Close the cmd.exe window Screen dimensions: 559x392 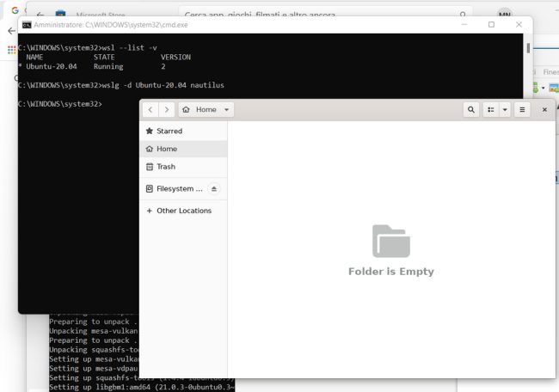[x=519, y=25]
